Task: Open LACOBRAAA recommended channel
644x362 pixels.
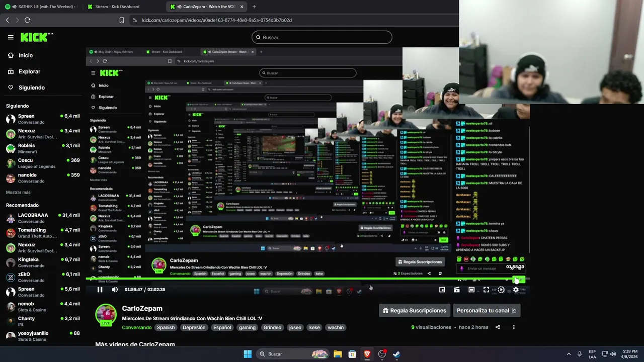Action: [x=43, y=218]
